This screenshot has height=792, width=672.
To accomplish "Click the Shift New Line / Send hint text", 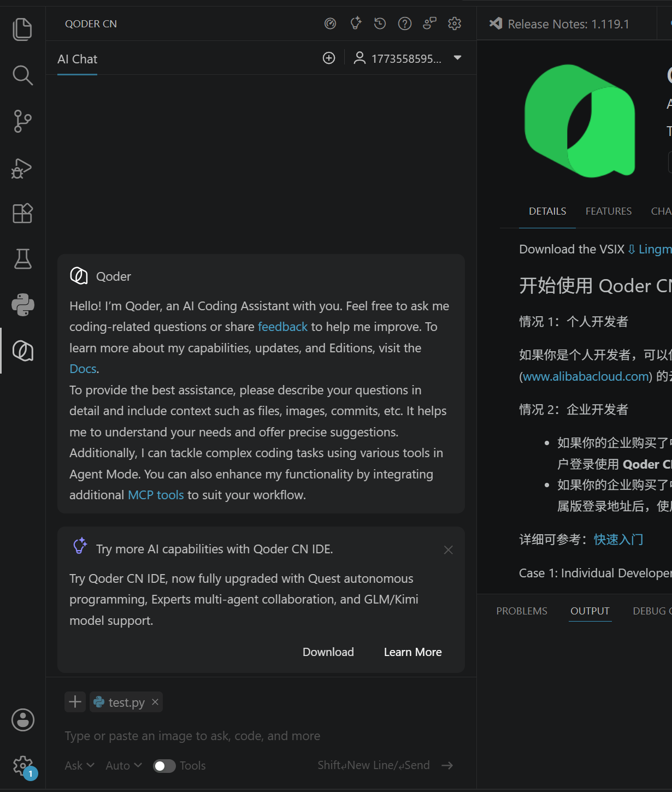I will [374, 765].
